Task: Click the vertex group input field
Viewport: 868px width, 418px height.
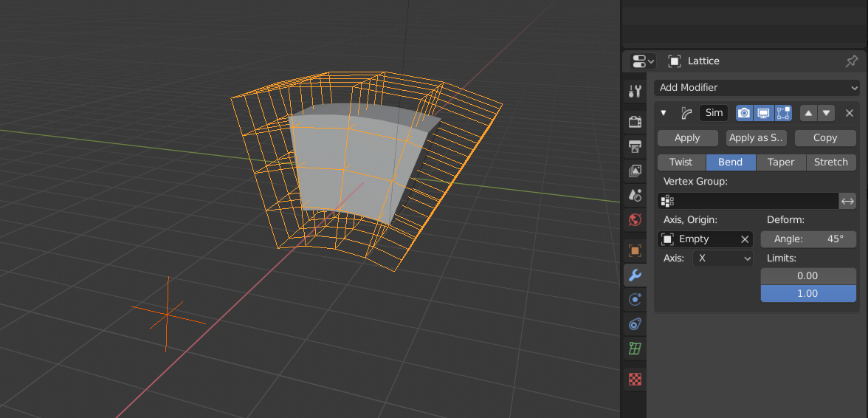Action: click(x=748, y=201)
